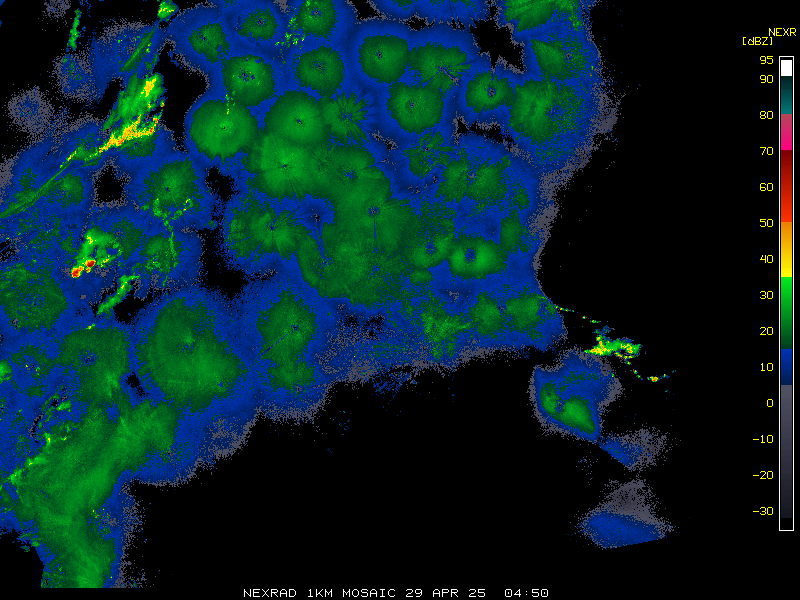Viewport: 800px width, 600px height.
Task: Pick the dark teal segment of the color bar
Action: coord(786,95)
